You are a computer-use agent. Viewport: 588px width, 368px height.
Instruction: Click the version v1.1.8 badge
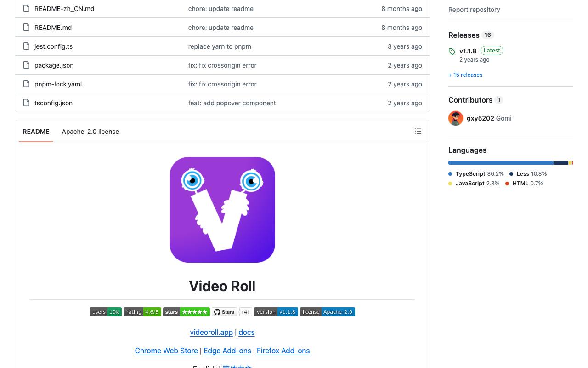276,312
